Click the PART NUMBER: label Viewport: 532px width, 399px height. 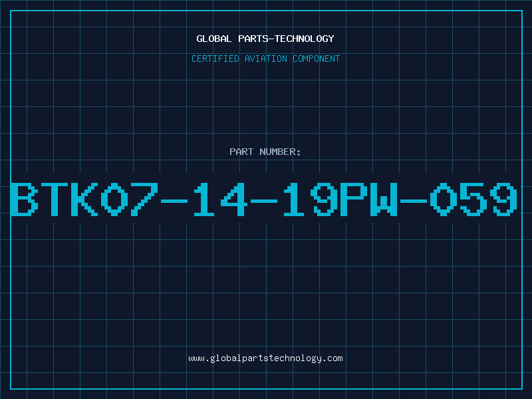coord(265,152)
